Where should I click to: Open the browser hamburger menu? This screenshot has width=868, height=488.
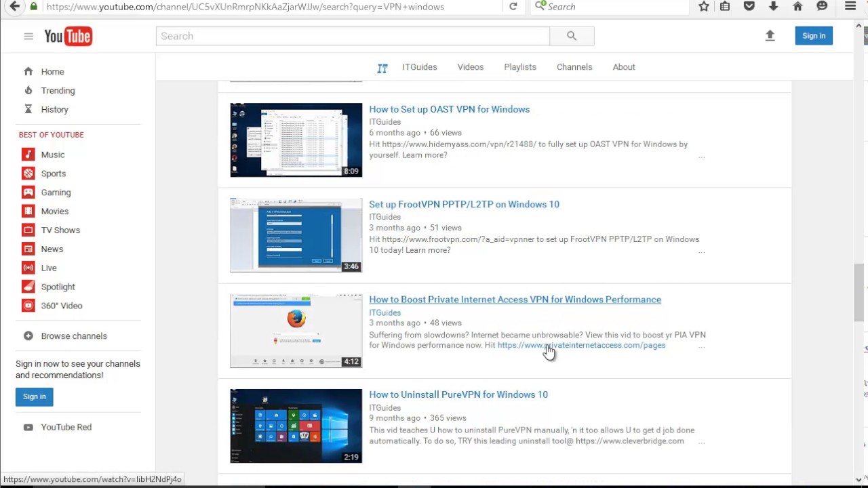pyautogui.click(x=850, y=7)
